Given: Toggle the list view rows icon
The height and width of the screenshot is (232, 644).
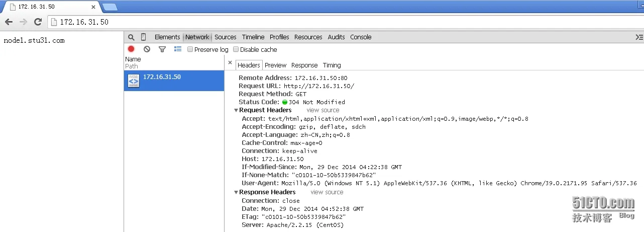Looking at the screenshot, I should pos(177,49).
